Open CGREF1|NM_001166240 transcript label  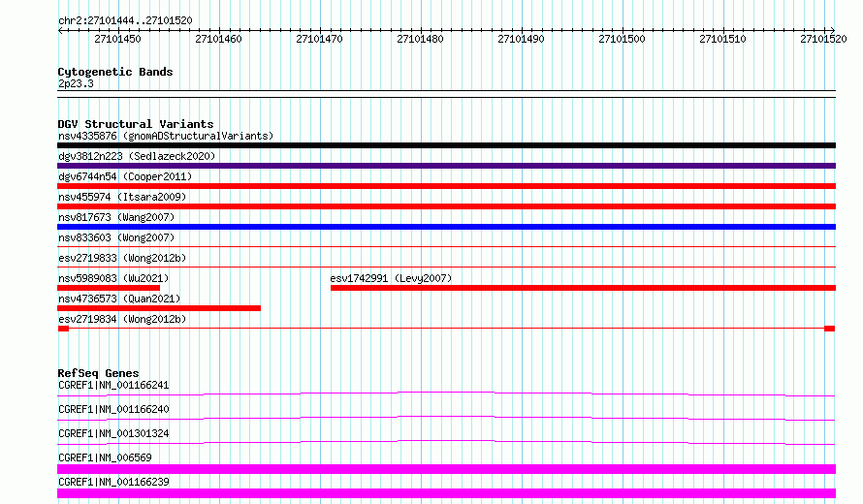(x=113, y=409)
